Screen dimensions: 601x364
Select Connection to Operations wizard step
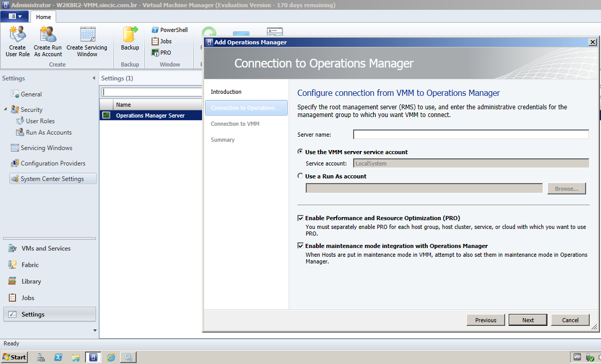point(246,108)
